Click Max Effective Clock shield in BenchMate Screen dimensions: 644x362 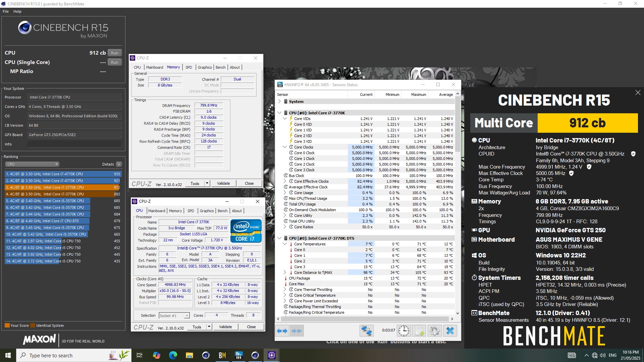pyautogui.click(x=571, y=173)
